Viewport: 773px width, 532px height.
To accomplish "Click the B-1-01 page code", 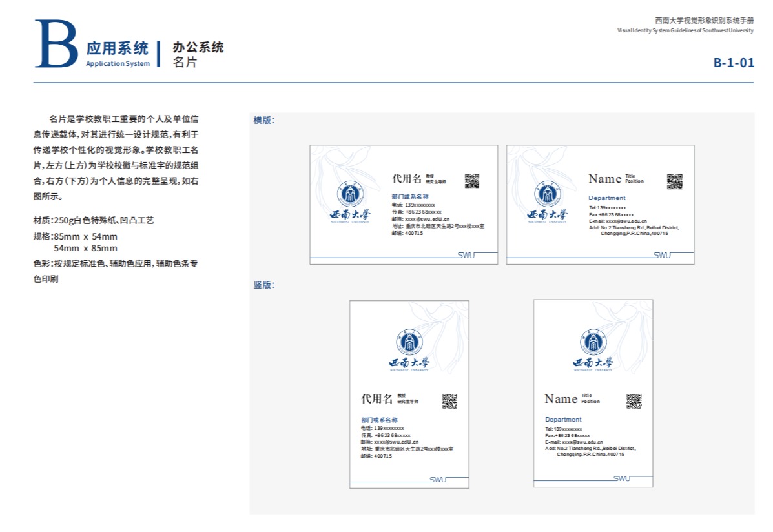I will (733, 63).
